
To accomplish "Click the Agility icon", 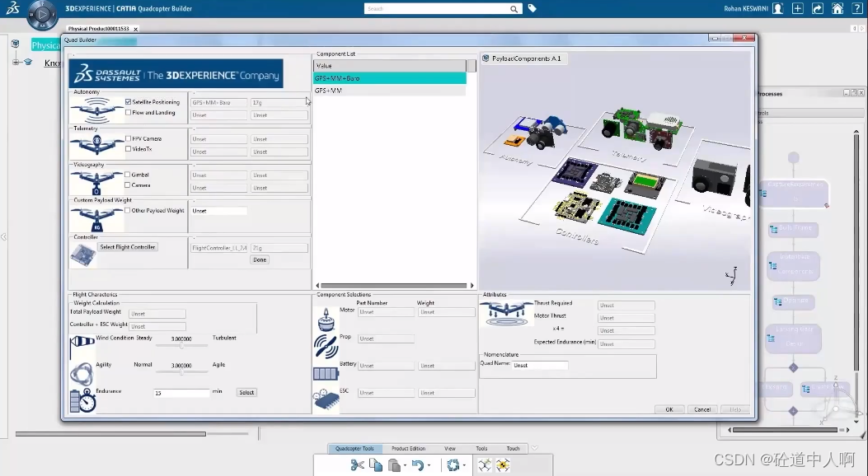I will click(82, 374).
